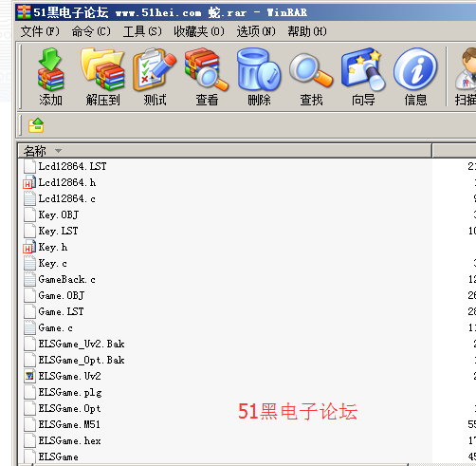Select the ELSGame_Uv2.Bak file name
Image resolution: width=476 pixels, height=466 pixels.
click(x=82, y=344)
